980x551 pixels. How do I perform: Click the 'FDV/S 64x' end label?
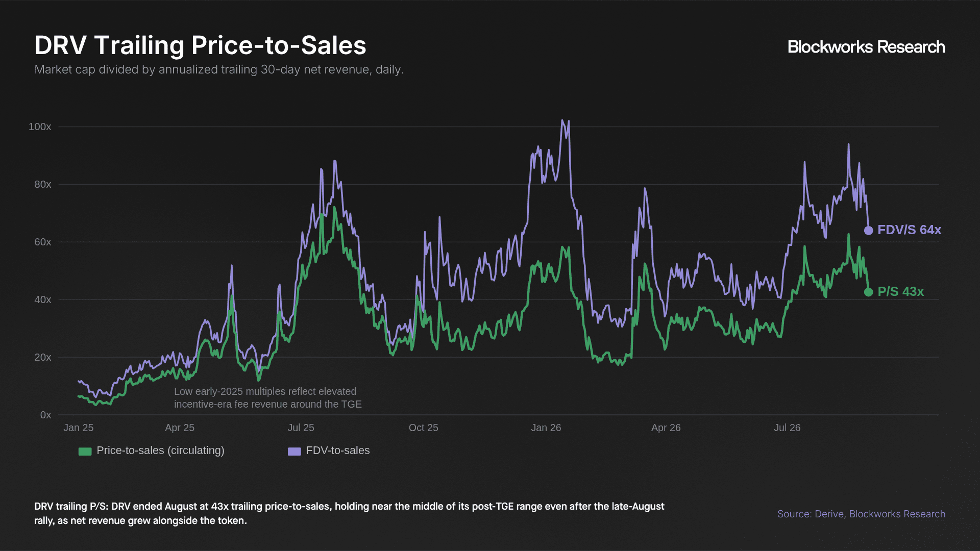tap(909, 230)
